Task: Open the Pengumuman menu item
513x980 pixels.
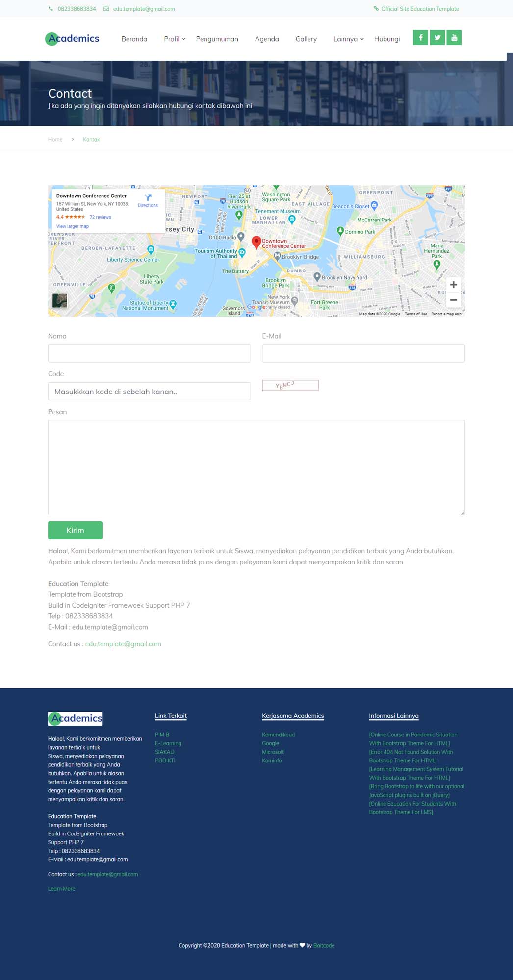Action: tap(217, 39)
